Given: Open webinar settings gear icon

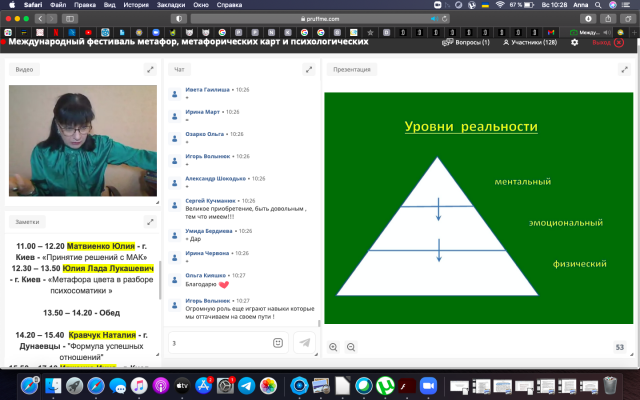Looking at the screenshot, I should point(574,43).
